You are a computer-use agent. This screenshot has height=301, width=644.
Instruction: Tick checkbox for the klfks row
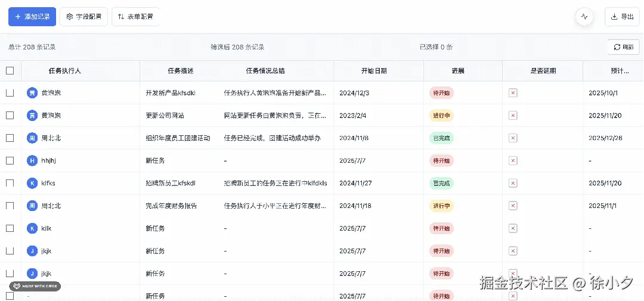(10, 183)
